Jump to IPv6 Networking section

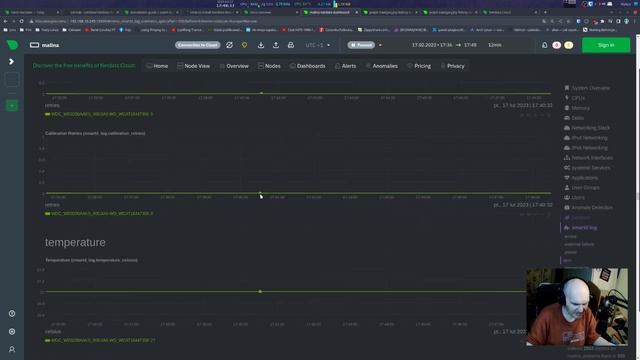(x=586, y=148)
